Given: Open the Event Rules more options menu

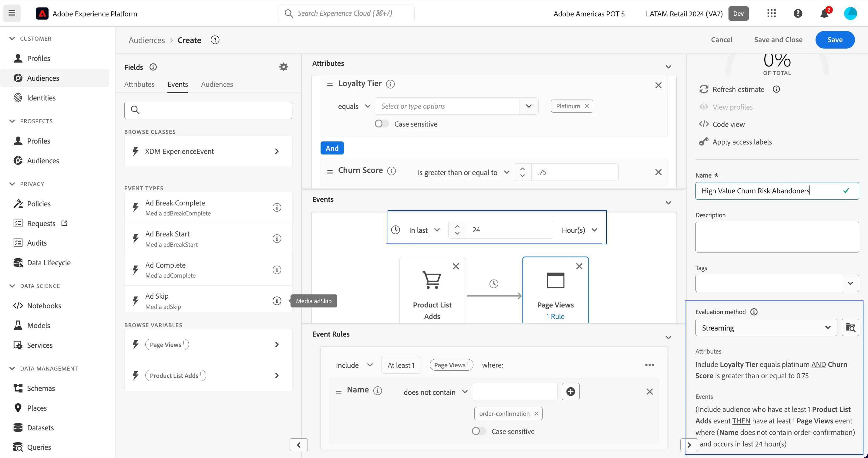Looking at the screenshot, I should point(650,365).
